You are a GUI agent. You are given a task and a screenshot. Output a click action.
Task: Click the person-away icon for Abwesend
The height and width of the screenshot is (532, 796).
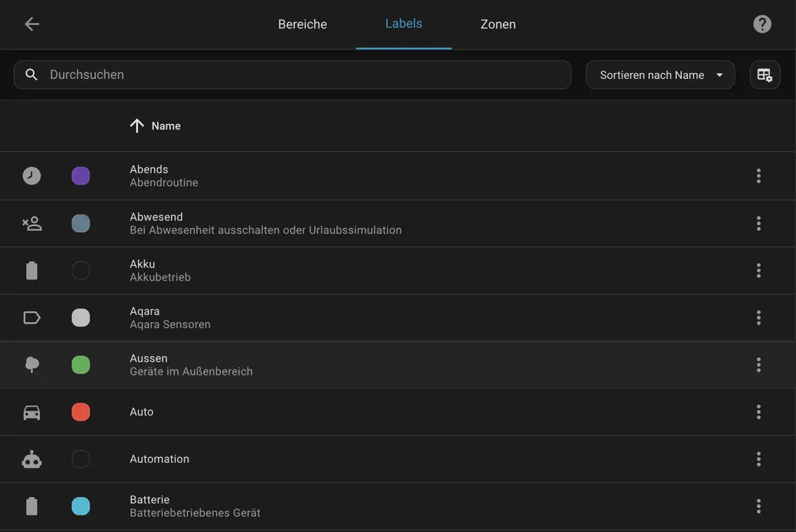click(32, 224)
